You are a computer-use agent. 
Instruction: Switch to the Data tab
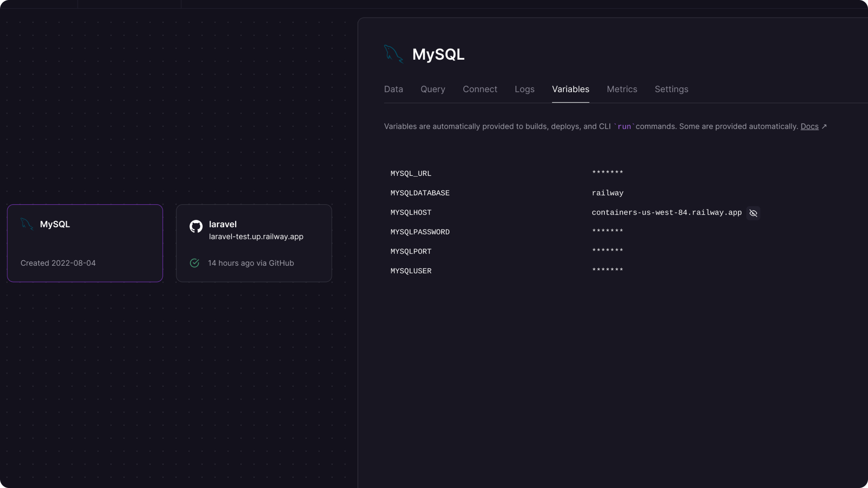point(393,89)
